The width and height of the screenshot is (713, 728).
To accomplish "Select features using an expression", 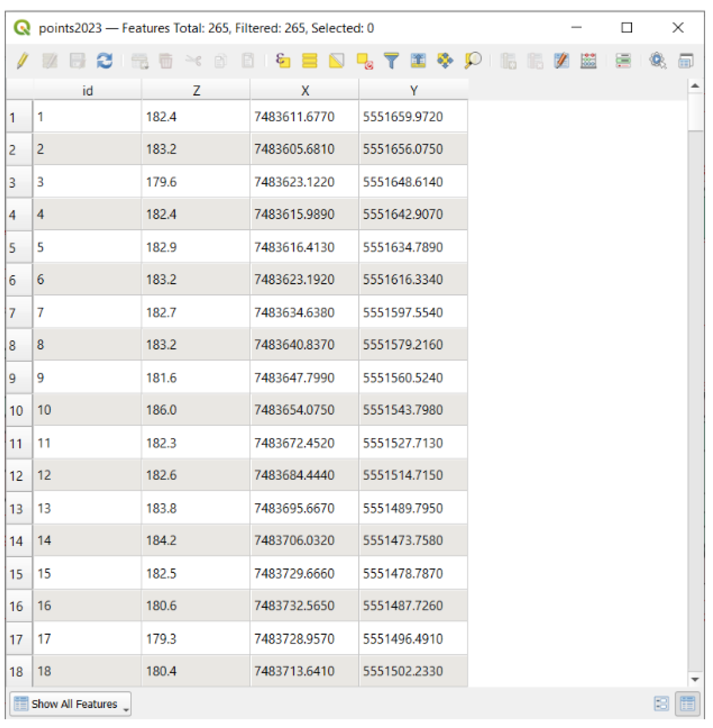I will [x=283, y=61].
